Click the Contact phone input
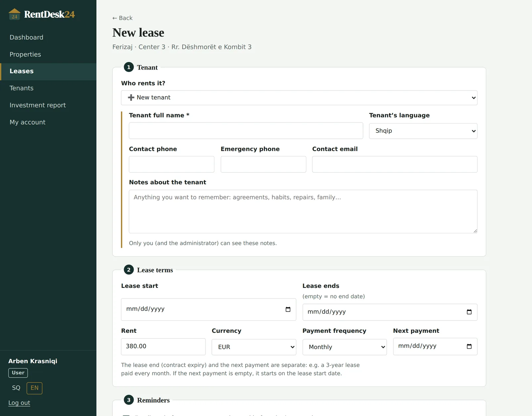 click(x=172, y=164)
